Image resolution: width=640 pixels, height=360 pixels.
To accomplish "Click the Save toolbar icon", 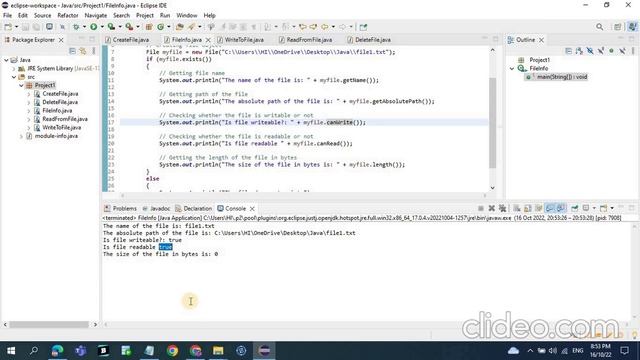I will (25, 27).
